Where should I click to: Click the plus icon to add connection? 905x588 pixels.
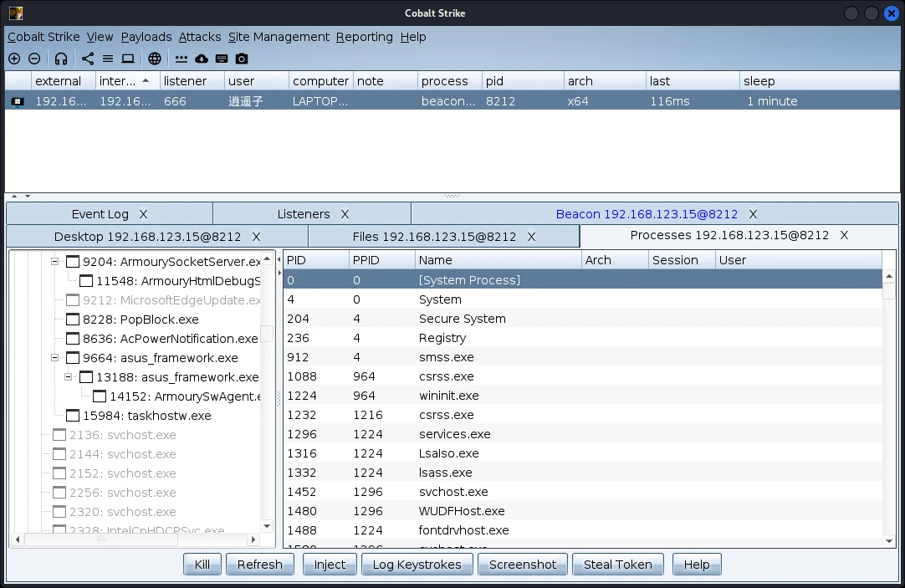click(x=14, y=59)
